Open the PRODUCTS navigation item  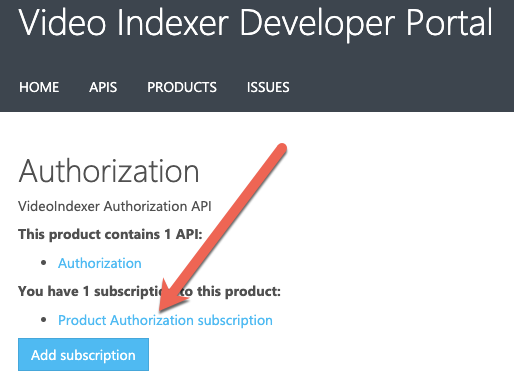[182, 87]
